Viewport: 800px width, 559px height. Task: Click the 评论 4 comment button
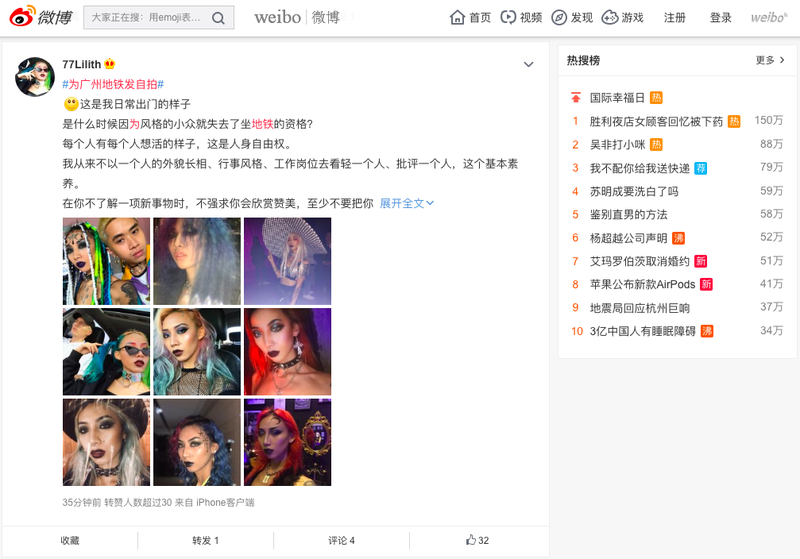click(x=341, y=540)
